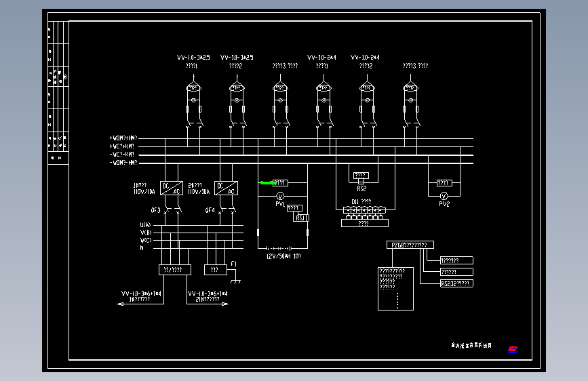Click the ??/??? box under the phase lines
The width and height of the screenshot is (588, 381).
click(x=175, y=270)
